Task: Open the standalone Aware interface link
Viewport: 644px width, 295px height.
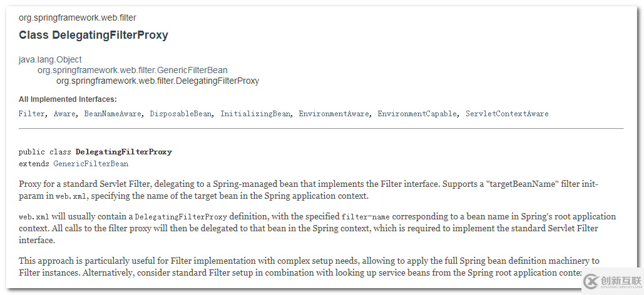Action: pos(64,114)
